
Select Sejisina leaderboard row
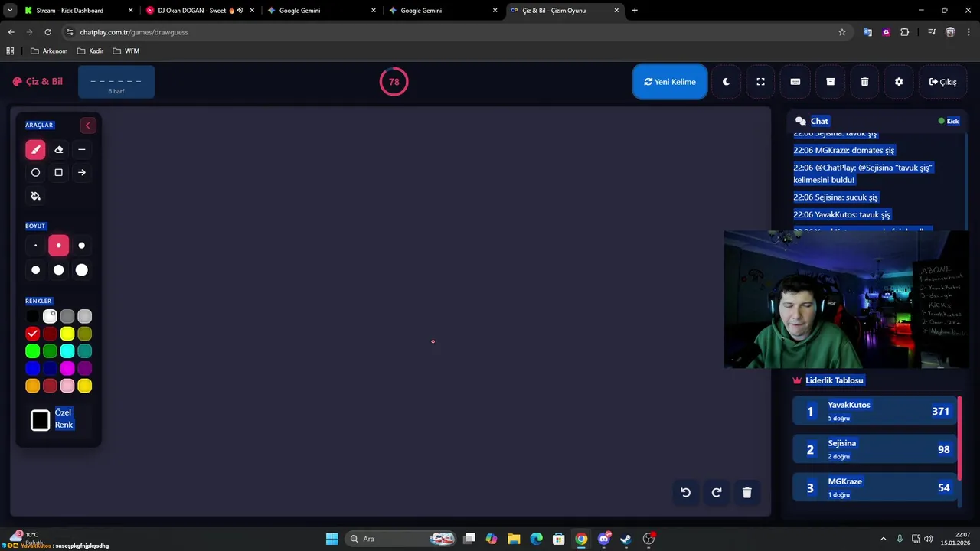click(x=874, y=449)
